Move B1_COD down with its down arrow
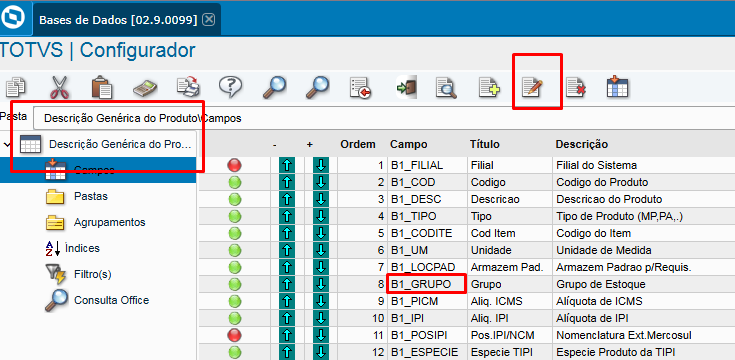The image size is (735, 360). [321, 182]
